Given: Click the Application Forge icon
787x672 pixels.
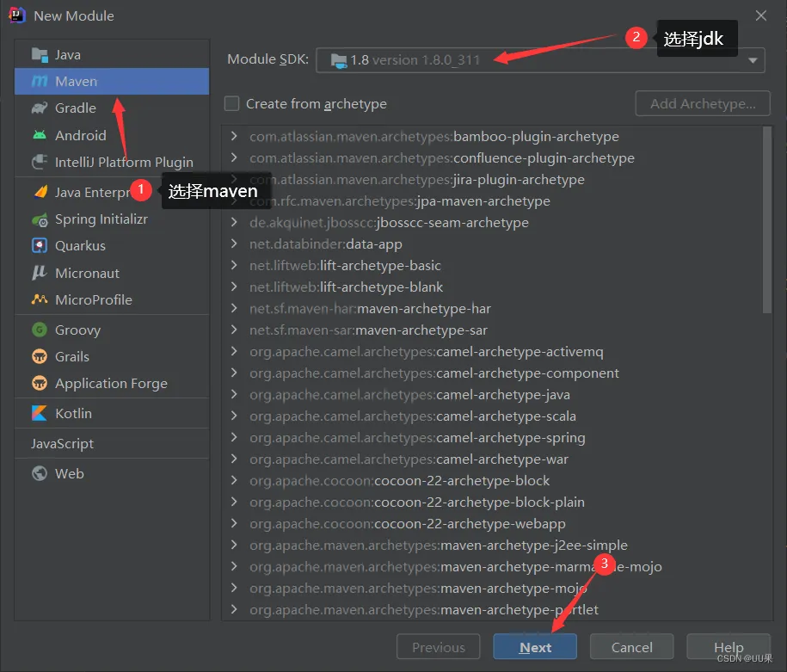Looking at the screenshot, I should 40,383.
